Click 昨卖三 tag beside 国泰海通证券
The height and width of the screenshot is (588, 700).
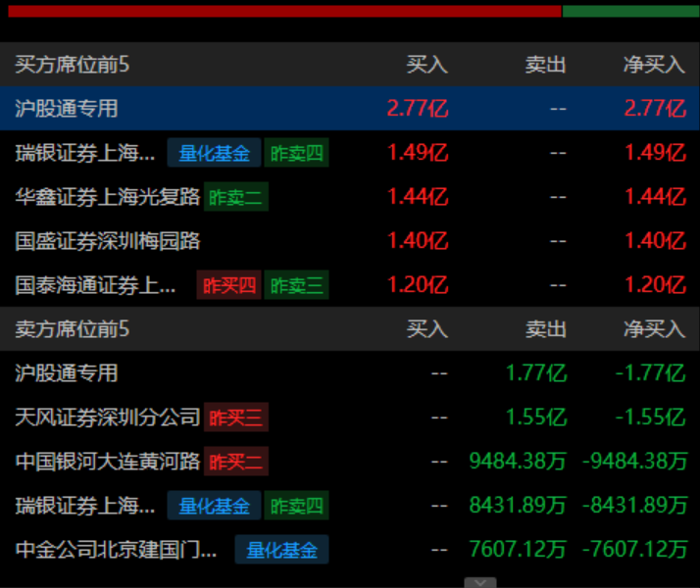pos(296,285)
